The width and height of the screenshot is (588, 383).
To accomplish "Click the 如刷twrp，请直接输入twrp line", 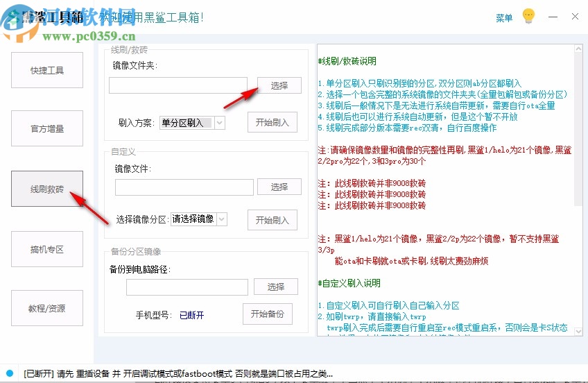I will 372,316.
